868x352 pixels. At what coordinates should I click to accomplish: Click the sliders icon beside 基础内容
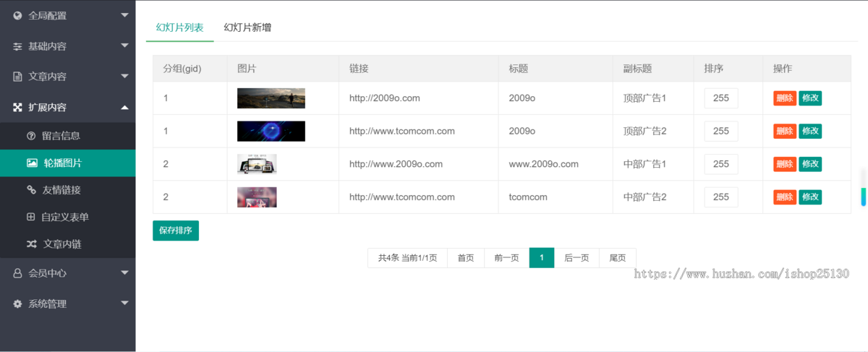point(17,46)
